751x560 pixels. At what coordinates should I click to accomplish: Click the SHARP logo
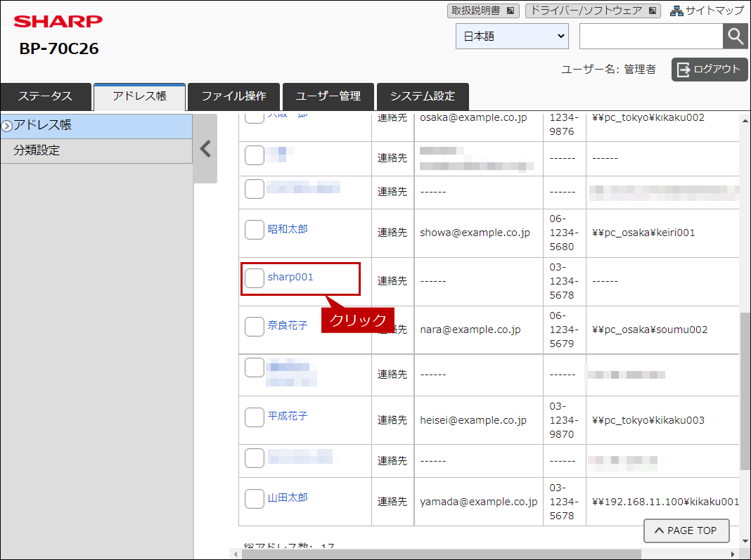tap(58, 21)
